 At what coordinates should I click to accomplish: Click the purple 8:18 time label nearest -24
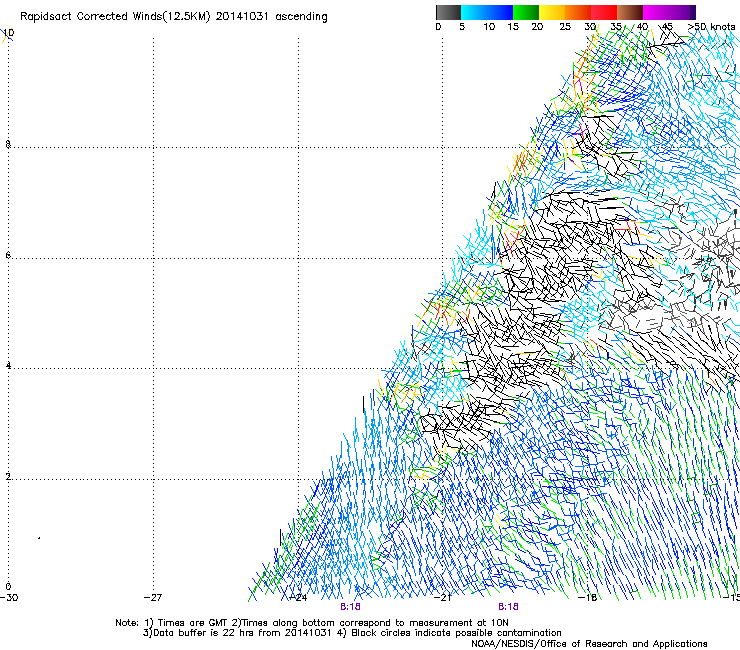coord(350,607)
